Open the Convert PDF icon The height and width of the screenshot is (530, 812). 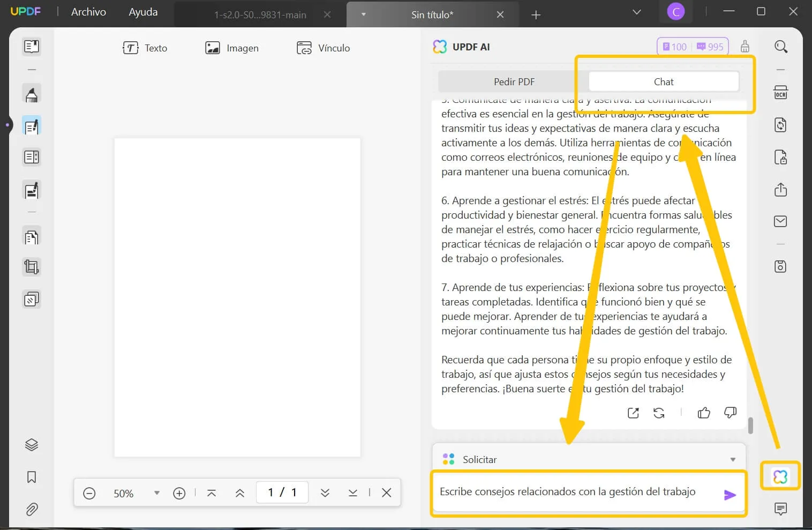[x=781, y=125]
